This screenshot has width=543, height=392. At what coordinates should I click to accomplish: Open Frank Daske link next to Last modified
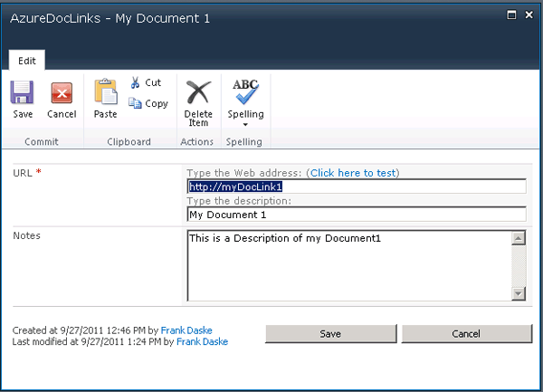(x=202, y=342)
